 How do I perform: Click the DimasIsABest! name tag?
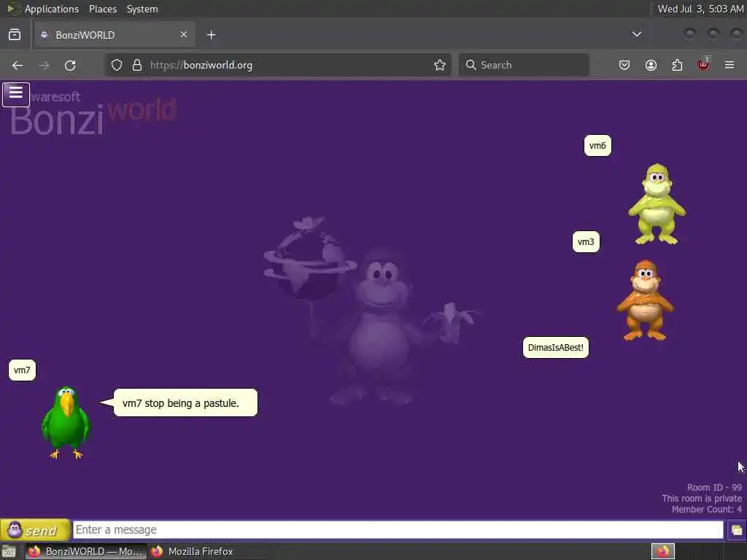coord(555,348)
